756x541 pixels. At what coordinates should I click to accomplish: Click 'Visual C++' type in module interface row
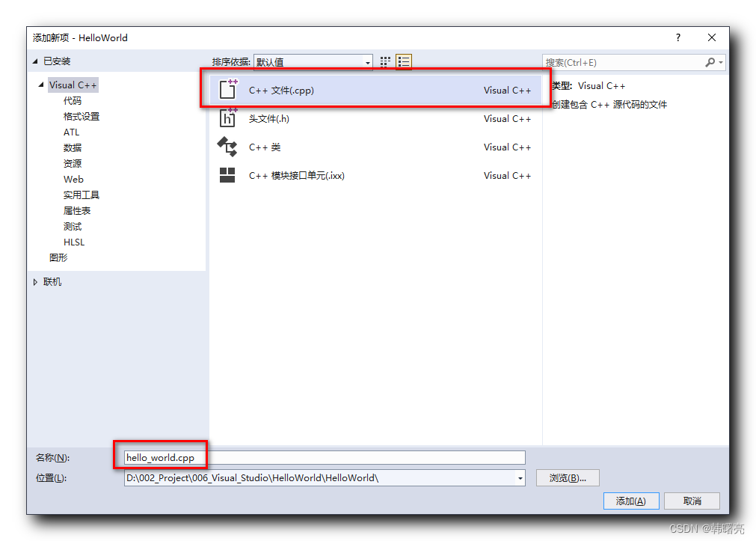click(x=507, y=176)
